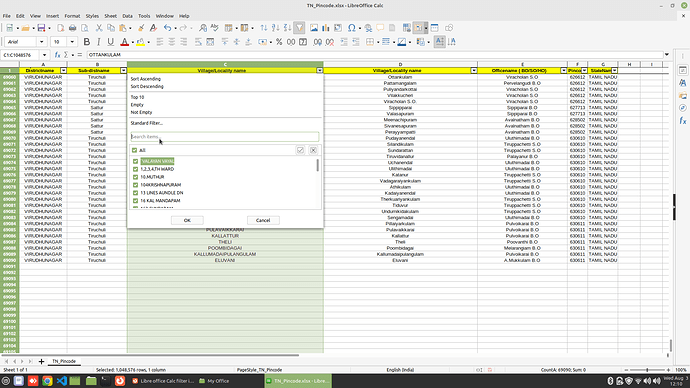The image size is (690, 388).
Task: Uncheck the 13 LINES AUNDLE DN item
Action: click(136, 193)
